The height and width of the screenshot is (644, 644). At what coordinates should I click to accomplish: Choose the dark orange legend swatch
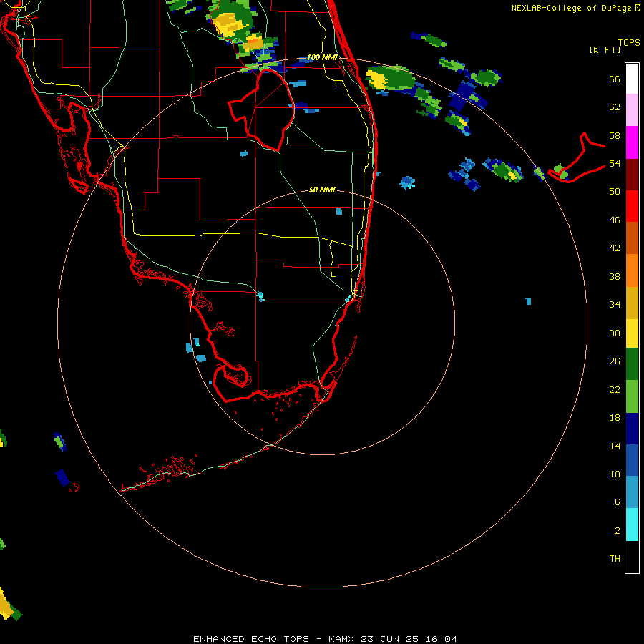tap(632, 238)
